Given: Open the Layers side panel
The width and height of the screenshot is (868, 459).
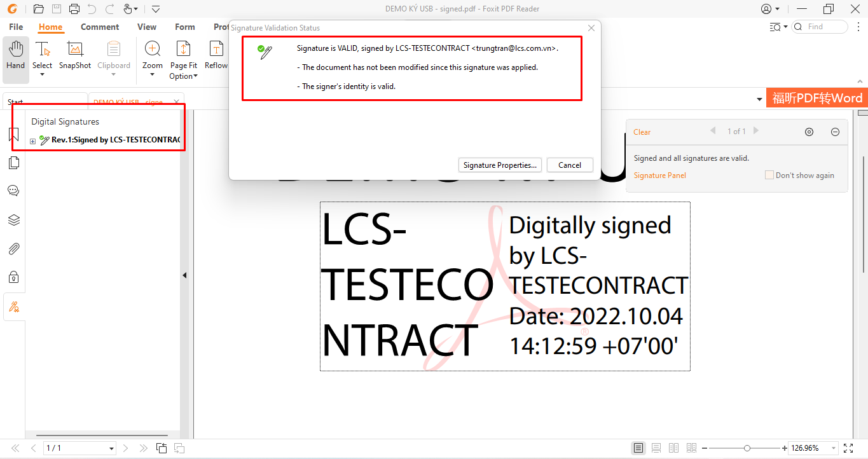Looking at the screenshot, I should [13, 220].
